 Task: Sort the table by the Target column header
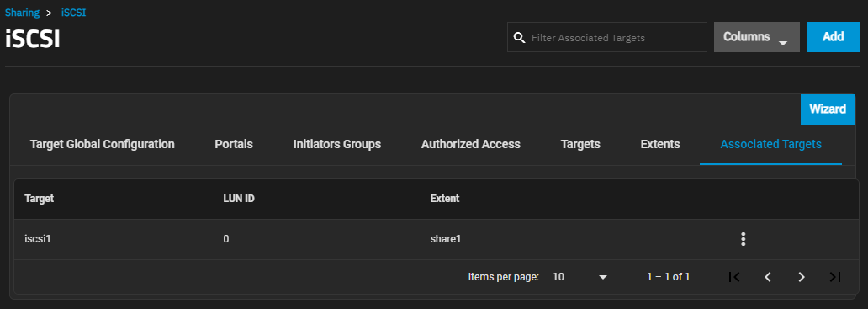40,199
